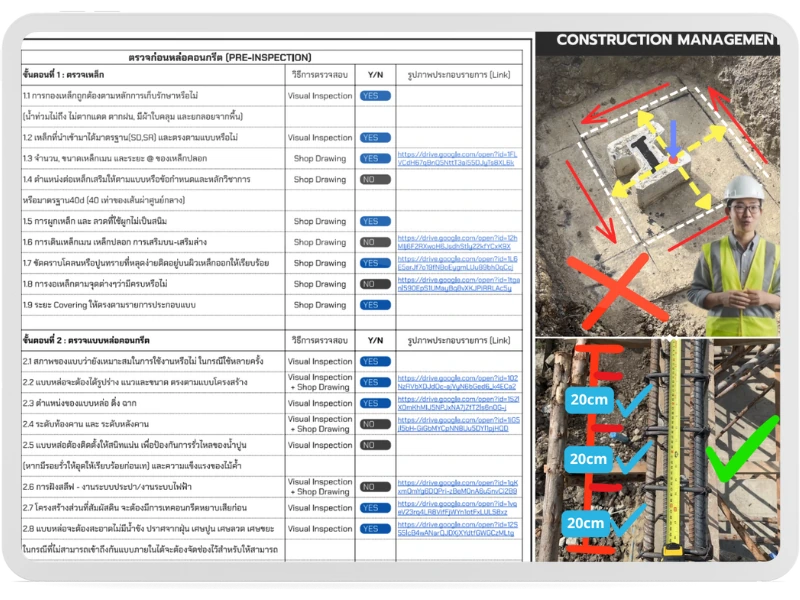This screenshot has width=800, height=600.
Task: Toggle the YES pill in row 1.7
Action: click(x=375, y=263)
